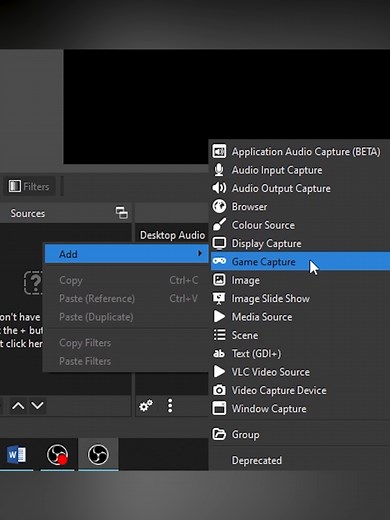This screenshot has width=390, height=520.
Task: Add an Image Slide Show source
Action: pyautogui.click(x=300, y=298)
